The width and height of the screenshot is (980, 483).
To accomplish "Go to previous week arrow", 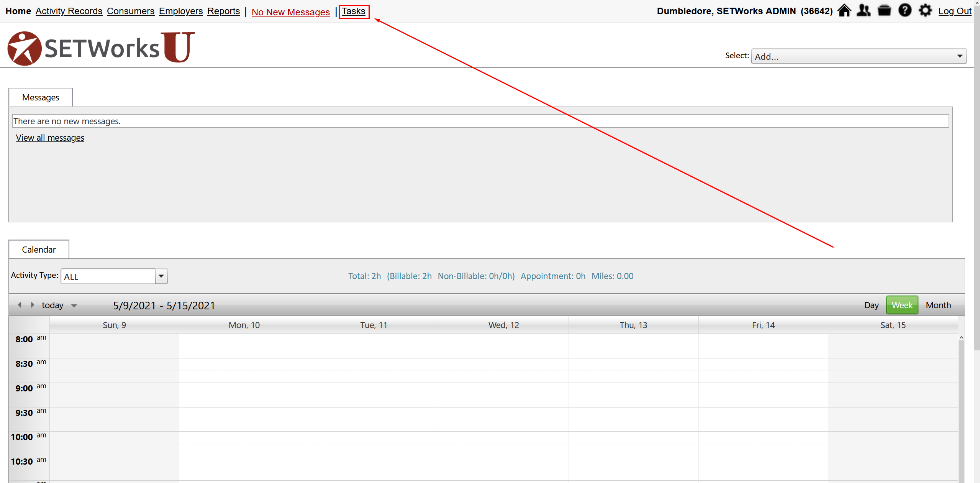I will click(20, 305).
